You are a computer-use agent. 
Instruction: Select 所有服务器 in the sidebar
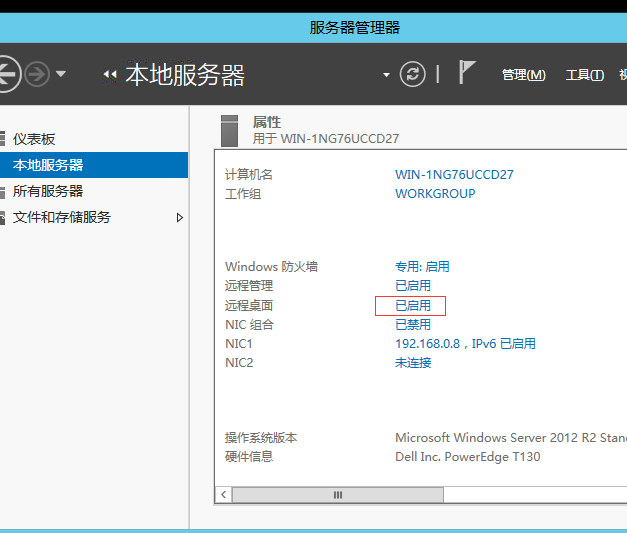[48, 191]
